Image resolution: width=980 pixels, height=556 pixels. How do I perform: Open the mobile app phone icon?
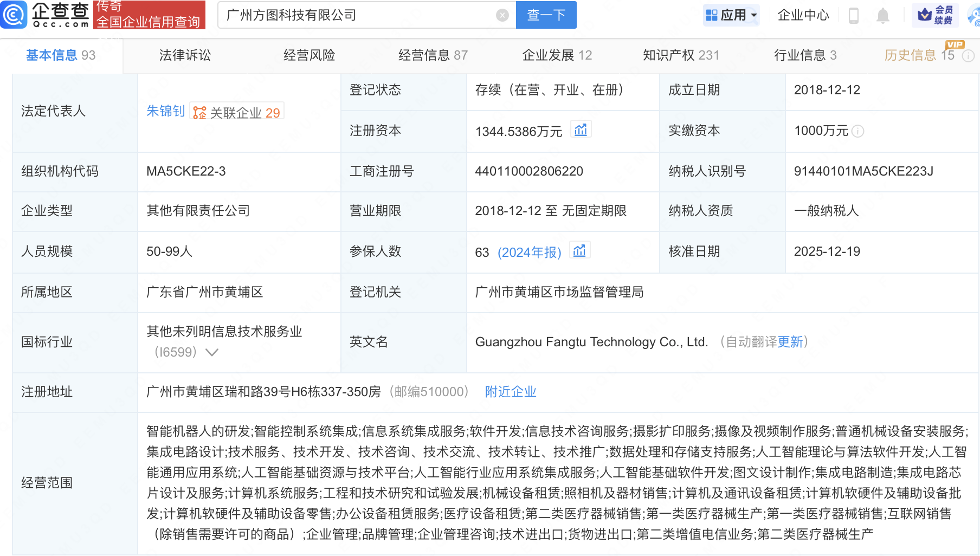click(853, 16)
